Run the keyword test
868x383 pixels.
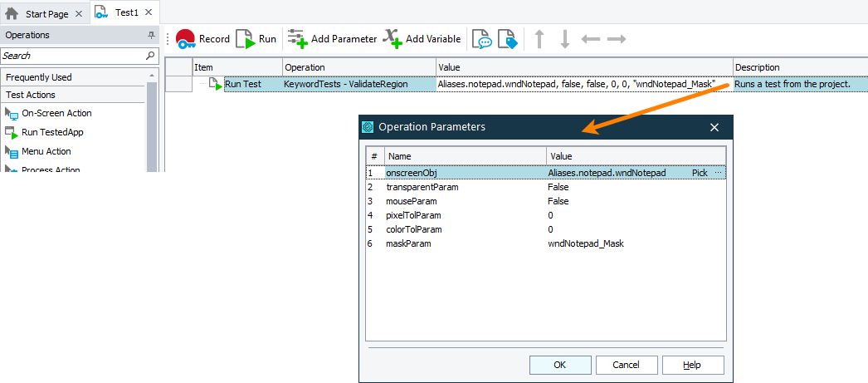256,39
